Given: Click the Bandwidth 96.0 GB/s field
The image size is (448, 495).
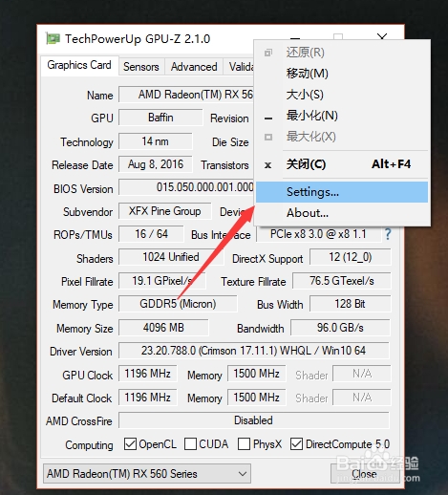Looking at the screenshot, I should 340,328.
